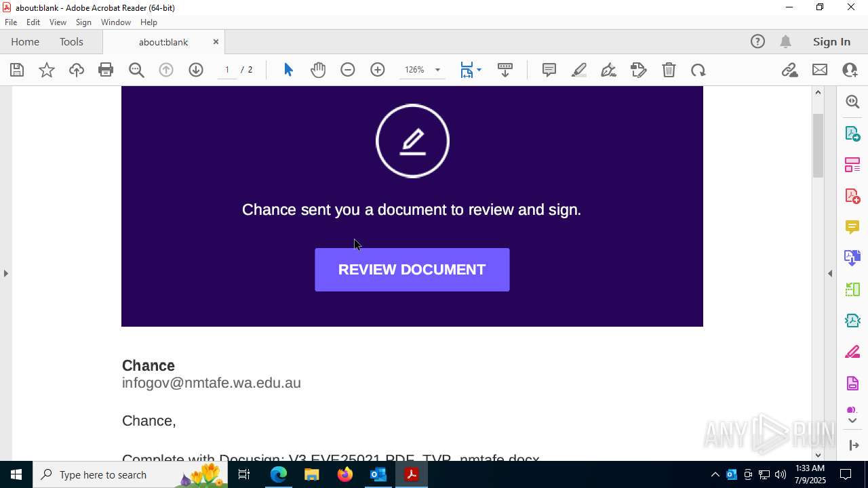868x488 pixels.
Task: Select the Highlight text tool
Action: pos(579,70)
